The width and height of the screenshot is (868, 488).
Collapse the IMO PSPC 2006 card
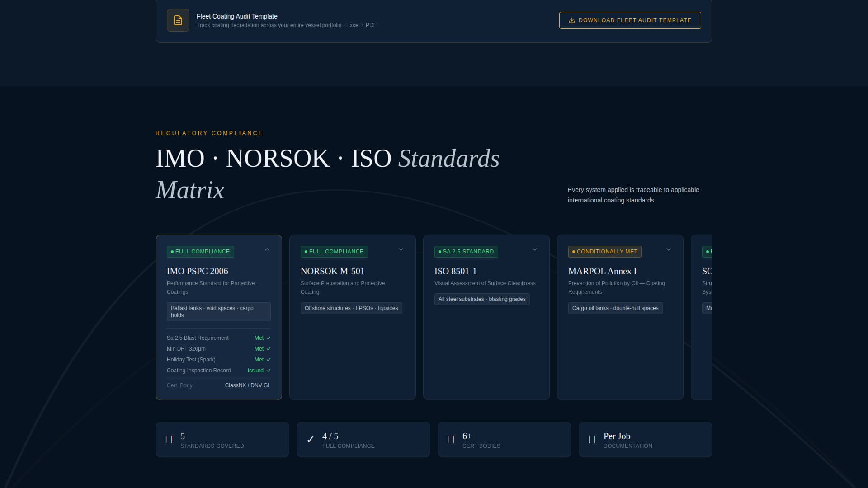(267, 250)
